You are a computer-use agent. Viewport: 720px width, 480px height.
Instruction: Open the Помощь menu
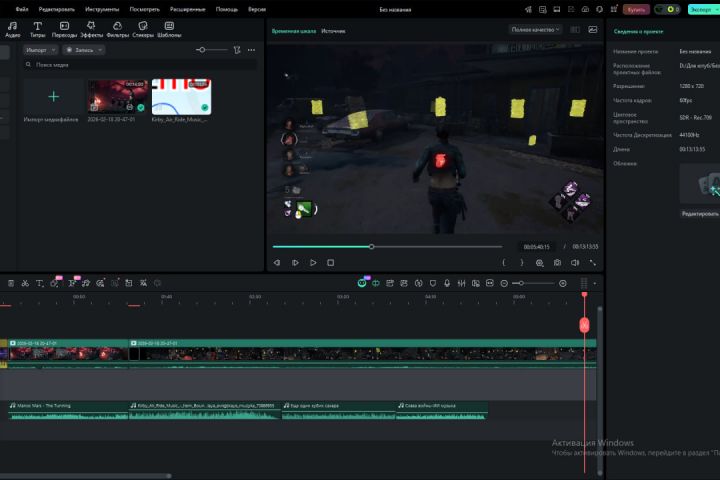[x=227, y=9]
